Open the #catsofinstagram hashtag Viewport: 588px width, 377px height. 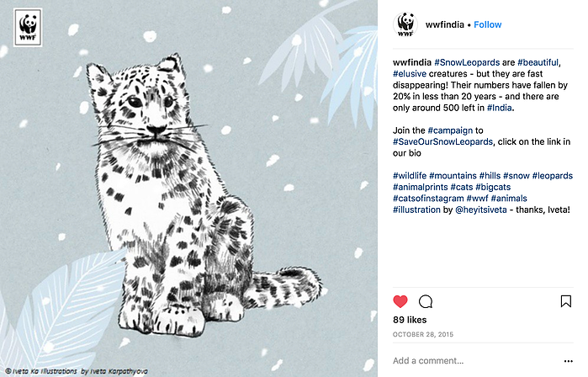coord(428,199)
